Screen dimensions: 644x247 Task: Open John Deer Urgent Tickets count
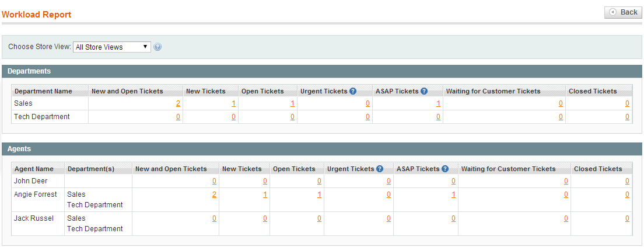388,181
